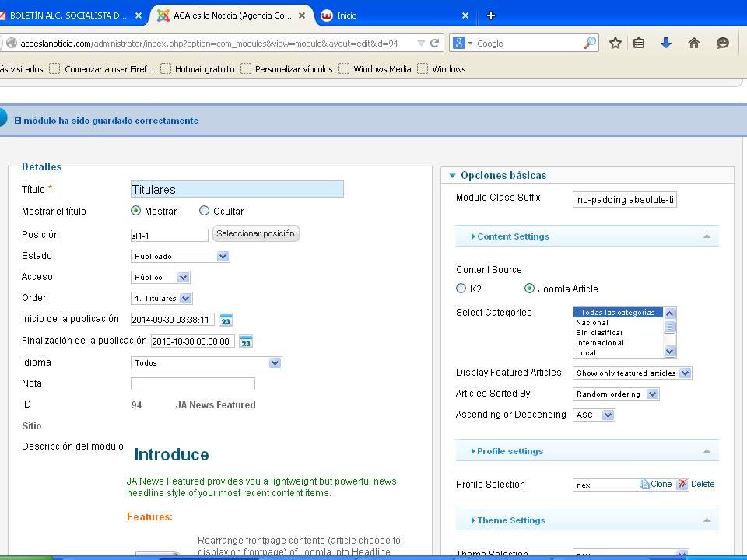Toggle the Profile settings section

[x=587, y=451]
